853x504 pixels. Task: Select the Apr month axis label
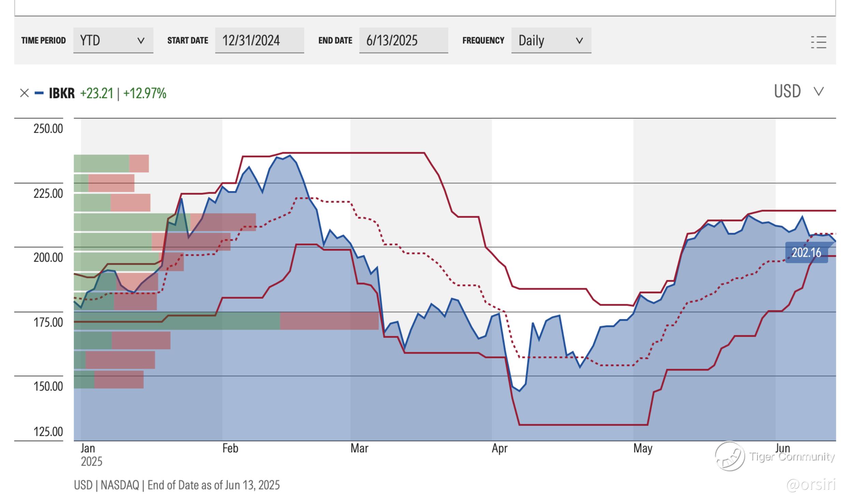click(500, 448)
